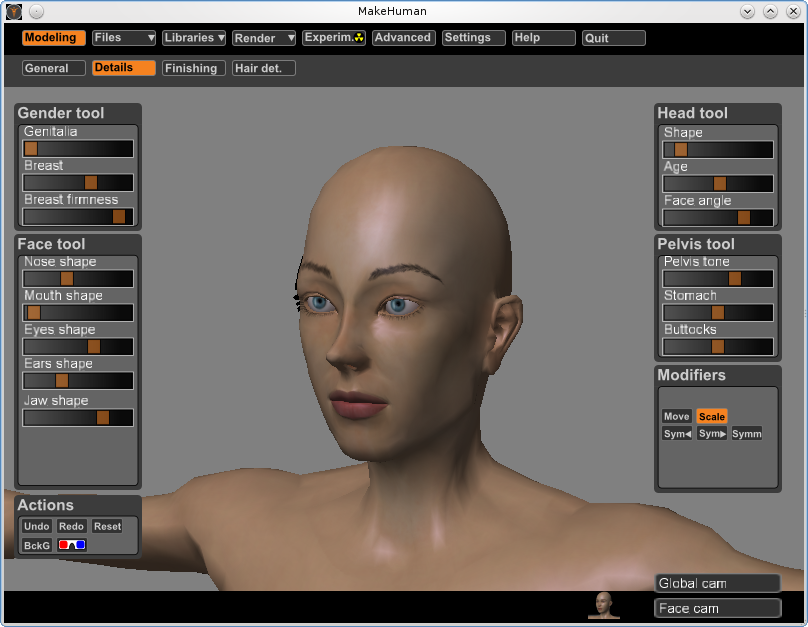The image size is (808, 627).
Task: Enable the Symm full symmetry button
Action: [746, 434]
